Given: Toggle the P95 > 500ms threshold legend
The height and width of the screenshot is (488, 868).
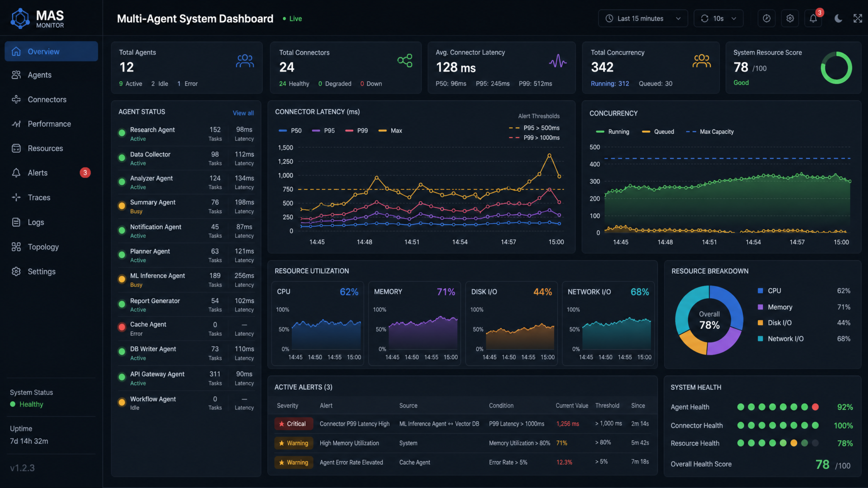Looking at the screenshot, I should point(534,128).
